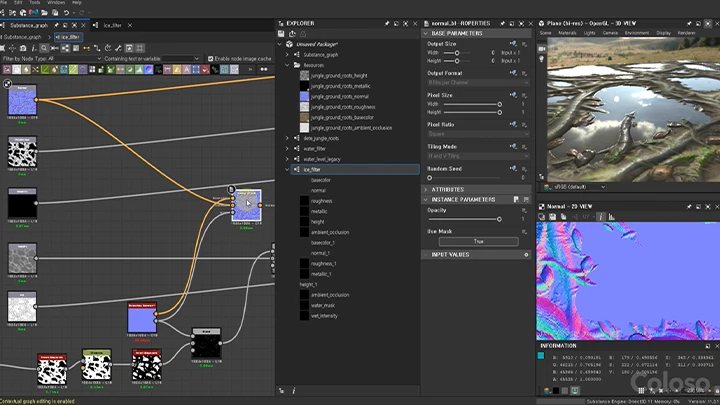720x405 pixels.
Task: Open the sRGB (default) color space dropdown
Action: pyautogui.click(x=575, y=187)
